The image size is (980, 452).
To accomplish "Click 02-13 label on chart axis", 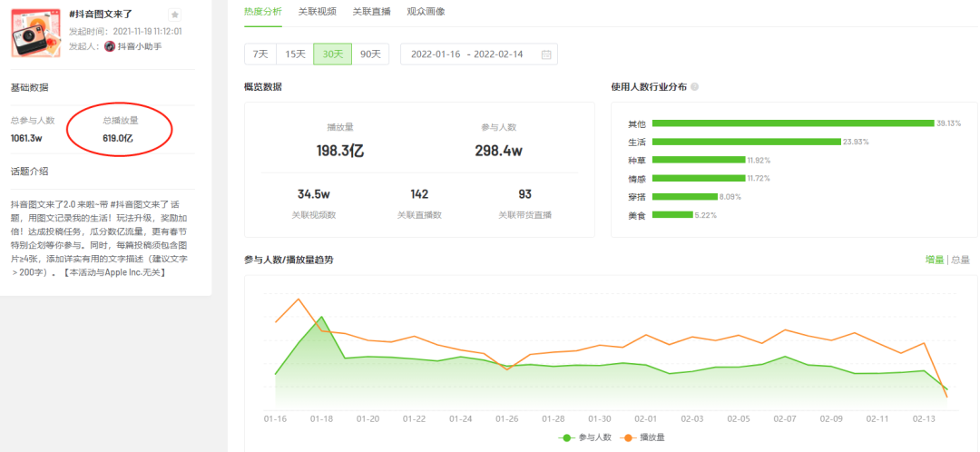I will point(923,418).
